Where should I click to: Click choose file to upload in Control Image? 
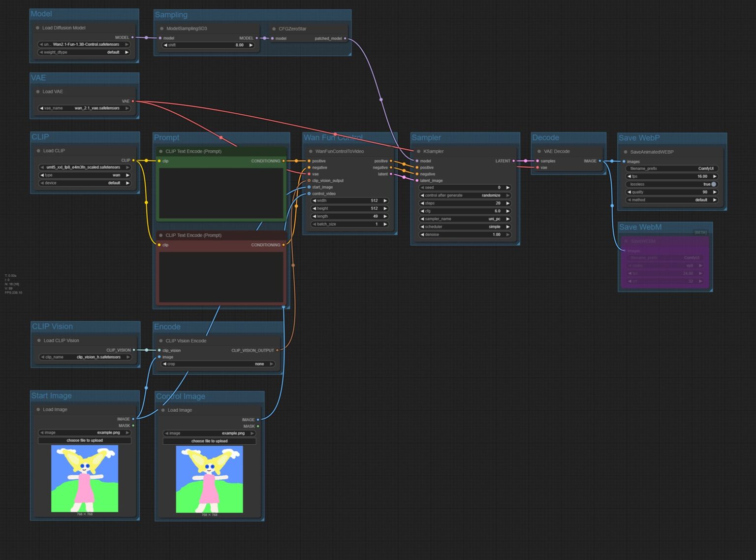pos(209,441)
